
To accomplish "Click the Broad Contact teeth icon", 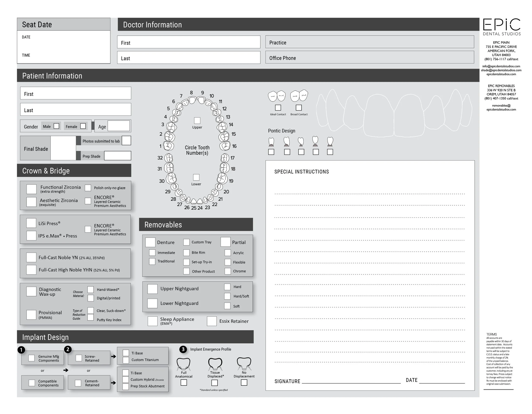I will [x=299, y=96].
